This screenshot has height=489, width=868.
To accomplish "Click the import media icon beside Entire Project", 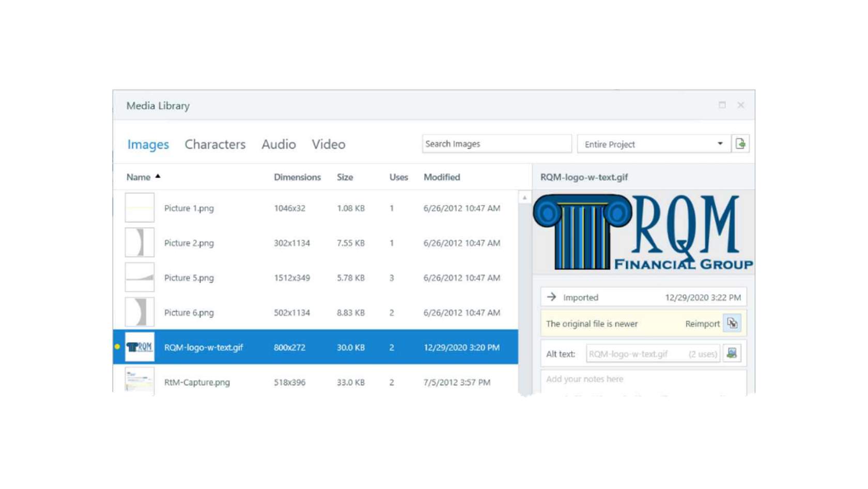I will click(740, 144).
